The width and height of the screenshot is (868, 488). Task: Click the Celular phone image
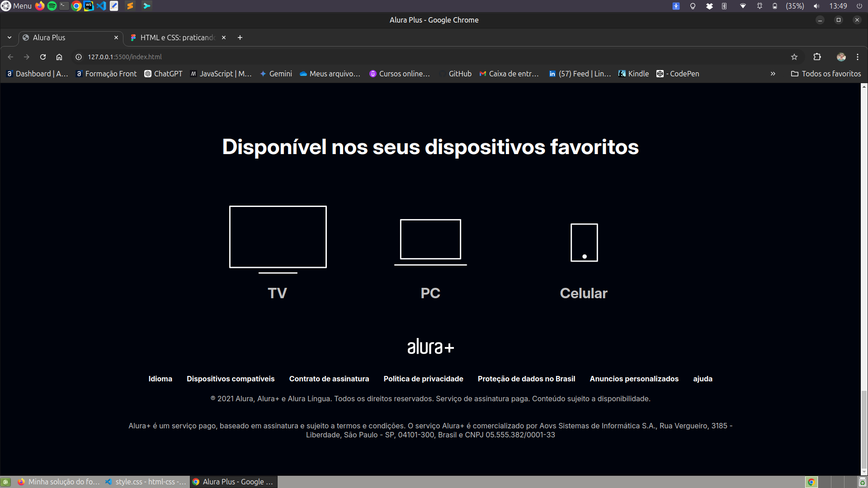pyautogui.click(x=584, y=243)
